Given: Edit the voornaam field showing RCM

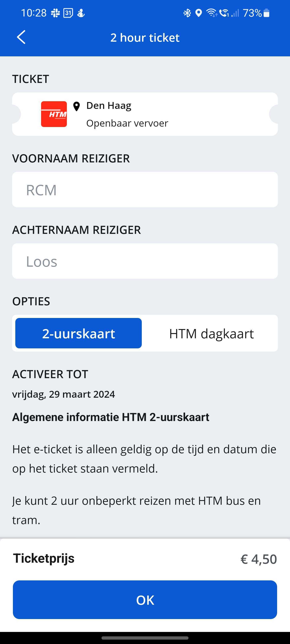Looking at the screenshot, I should click(145, 190).
